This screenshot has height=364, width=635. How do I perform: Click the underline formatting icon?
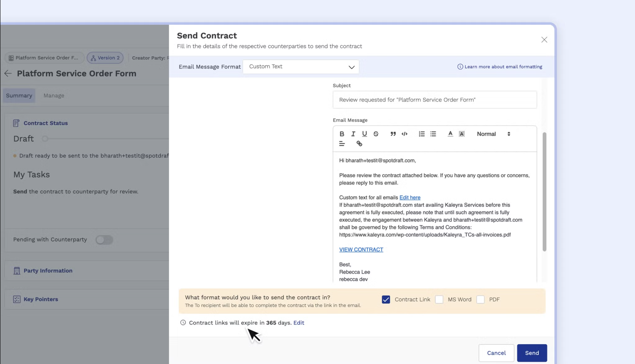coord(364,134)
